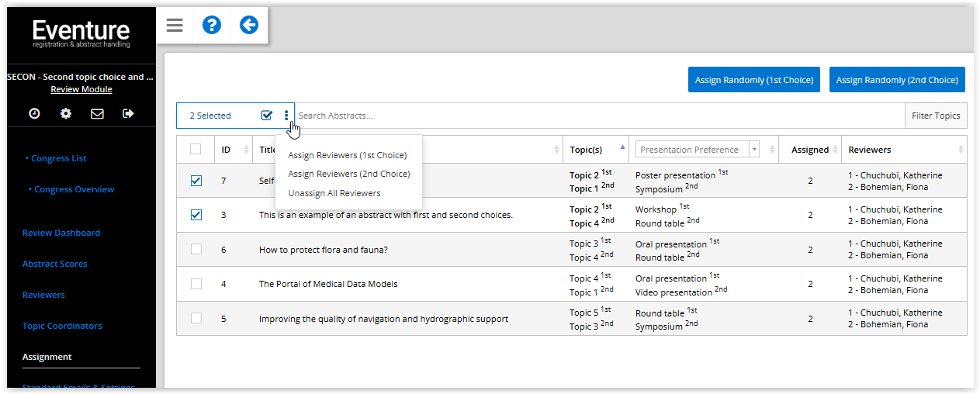This screenshot has width=980, height=394.
Task: Open the Review Dashboard link
Action: click(61, 233)
